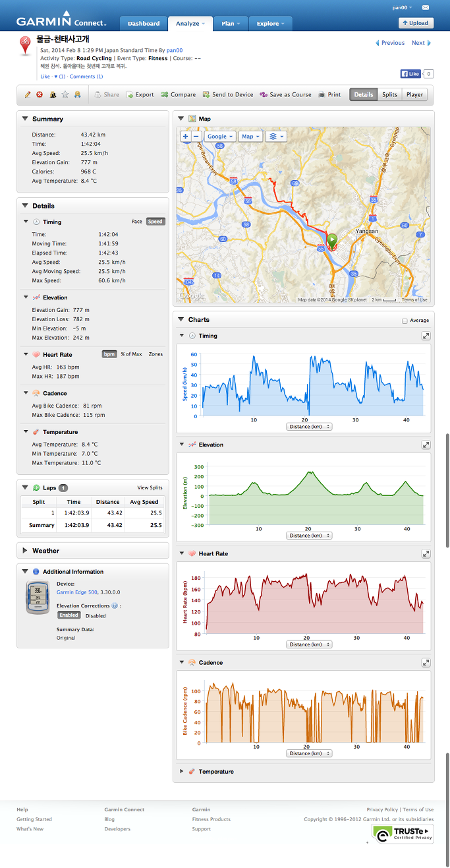Screen dimensions: 450x868
Task: Collapse the Laps panel
Action: (25, 487)
